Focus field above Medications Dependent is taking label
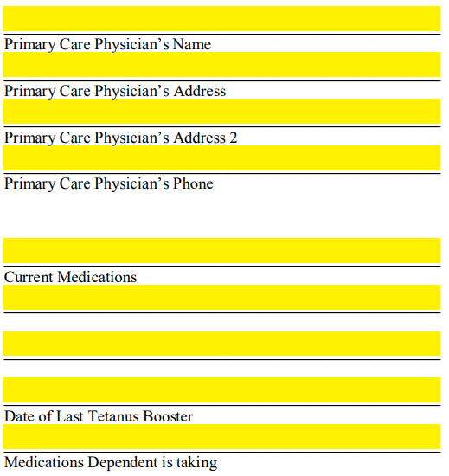The width and height of the screenshot is (449, 476). pyautogui.click(x=221, y=436)
